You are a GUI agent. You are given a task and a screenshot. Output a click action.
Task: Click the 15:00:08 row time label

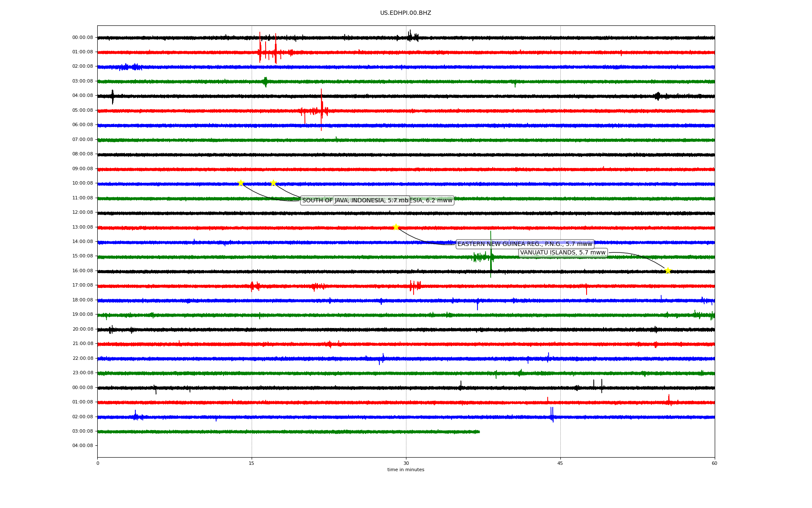click(x=82, y=256)
